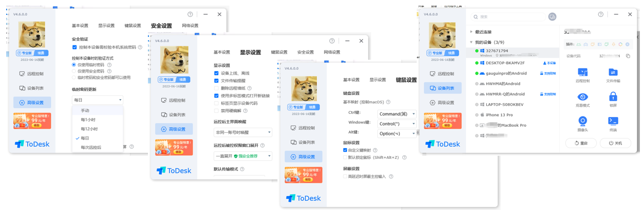The image size is (644, 213).
Task: Click the 文件传输 file transfer icon
Action: click(x=613, y=73)
